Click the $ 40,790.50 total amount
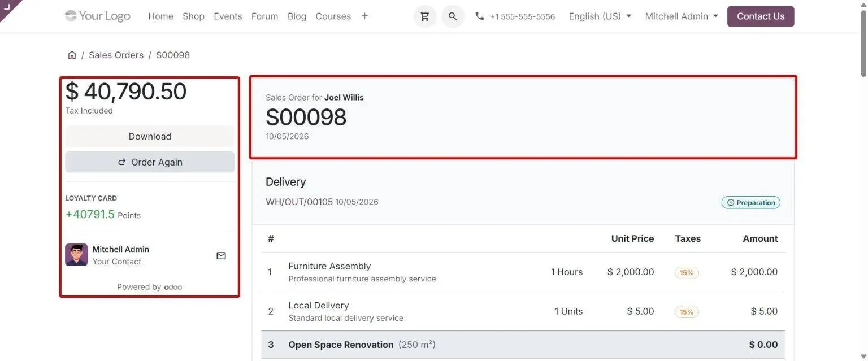The image size is (868, 361). (126, 92)
